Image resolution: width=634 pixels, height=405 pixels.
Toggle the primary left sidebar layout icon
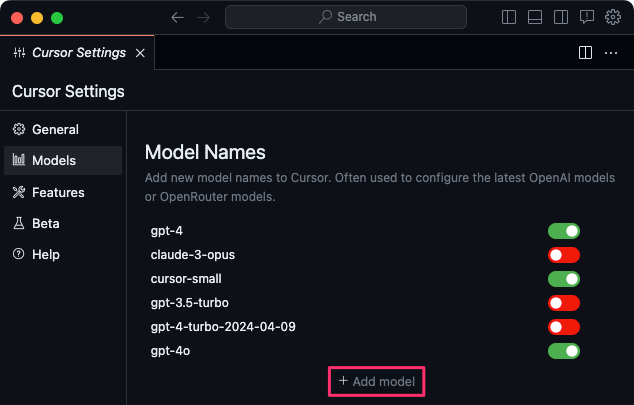coord(509,17)
